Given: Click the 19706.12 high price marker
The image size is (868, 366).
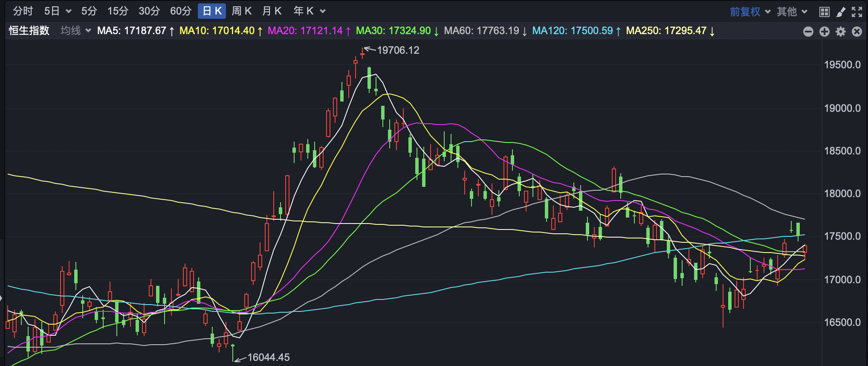Looking at the screenshot, I should tap(398, 50).
